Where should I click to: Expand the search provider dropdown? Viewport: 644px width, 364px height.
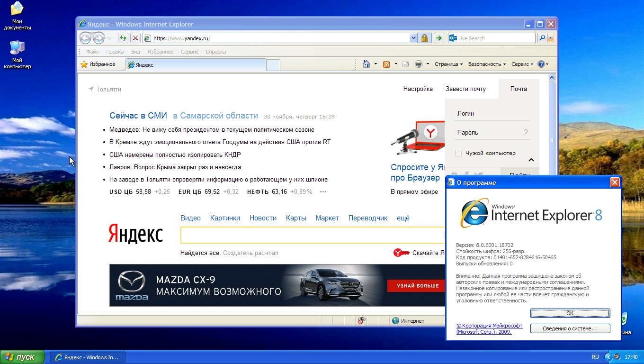(x=551, y=38)
